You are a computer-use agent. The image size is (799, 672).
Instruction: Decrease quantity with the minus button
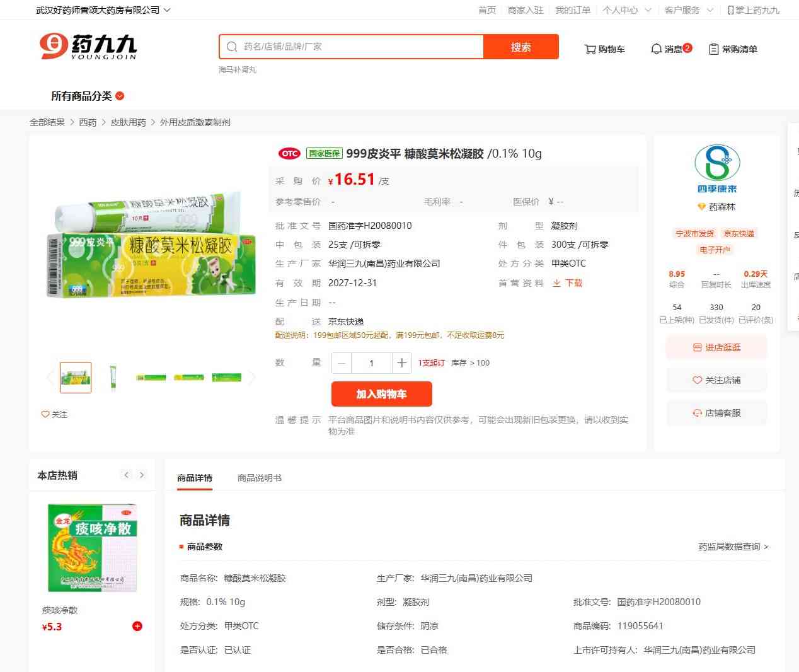[x=342, y=363]
